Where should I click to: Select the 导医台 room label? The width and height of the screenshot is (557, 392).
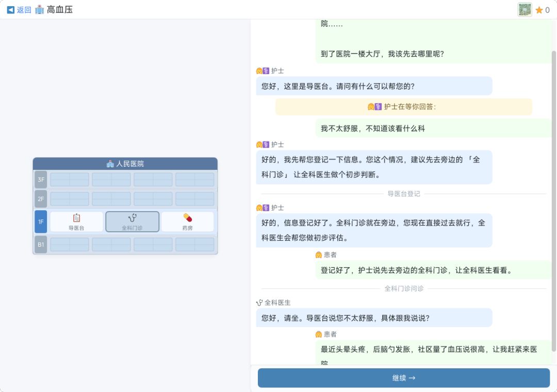tap(76, 228)
